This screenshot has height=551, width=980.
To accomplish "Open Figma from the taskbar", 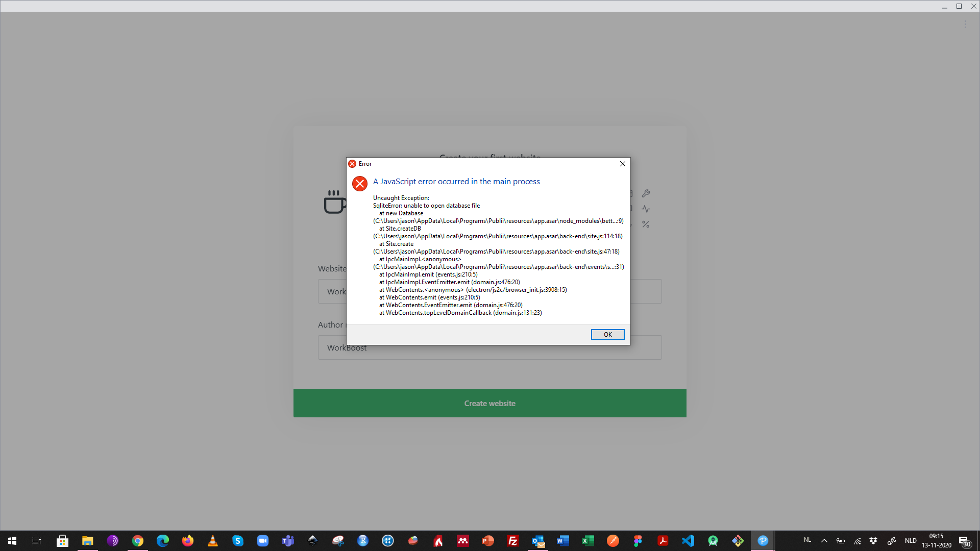I will click(x=638, y=541).
